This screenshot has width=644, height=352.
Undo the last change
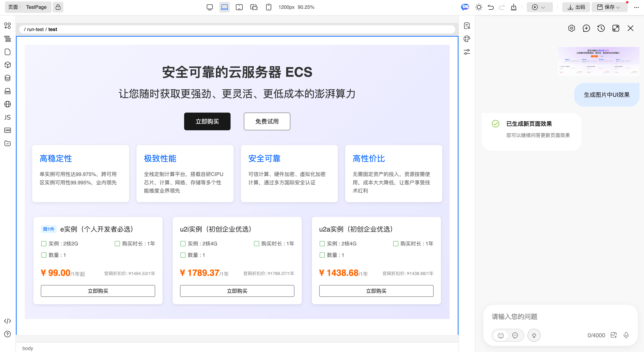[x=491, y=7]
